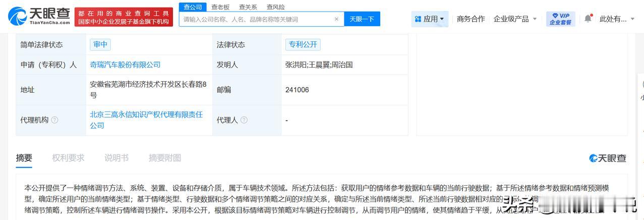This screenshot has width=644, height=220.
Task: Click the VIP 企业套餐 badge
Action: pos(560,19)
